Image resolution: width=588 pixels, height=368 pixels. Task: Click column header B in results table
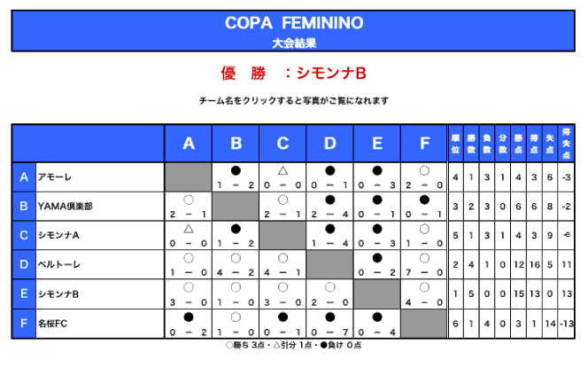pos(236,144)
